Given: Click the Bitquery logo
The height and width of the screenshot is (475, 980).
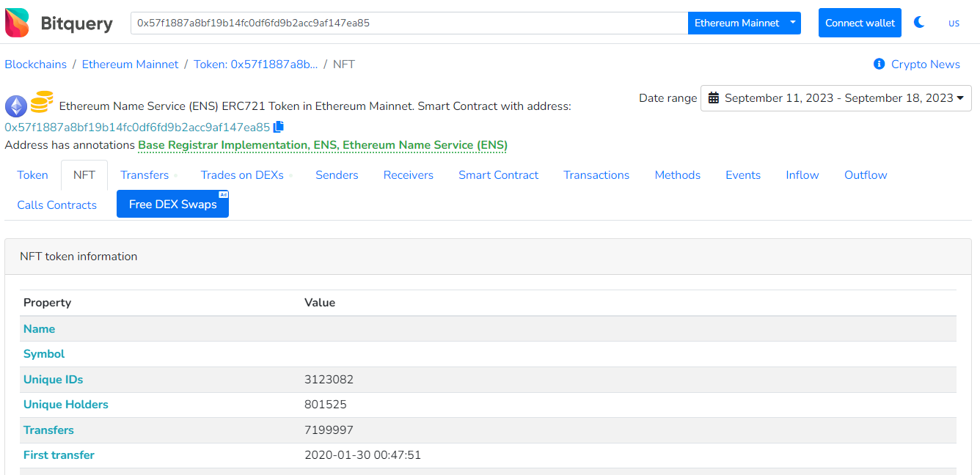Looking at the screenshot, I should [x=59, y=23].
